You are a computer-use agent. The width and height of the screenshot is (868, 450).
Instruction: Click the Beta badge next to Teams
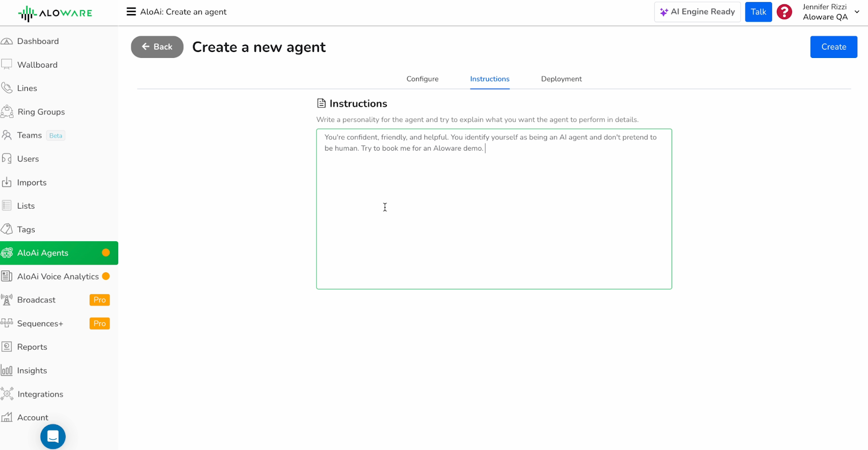tap(56, 136)
